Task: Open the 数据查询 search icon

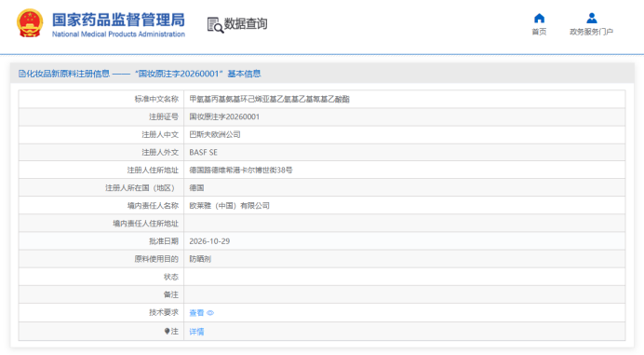Action: (x=215, y=24)
